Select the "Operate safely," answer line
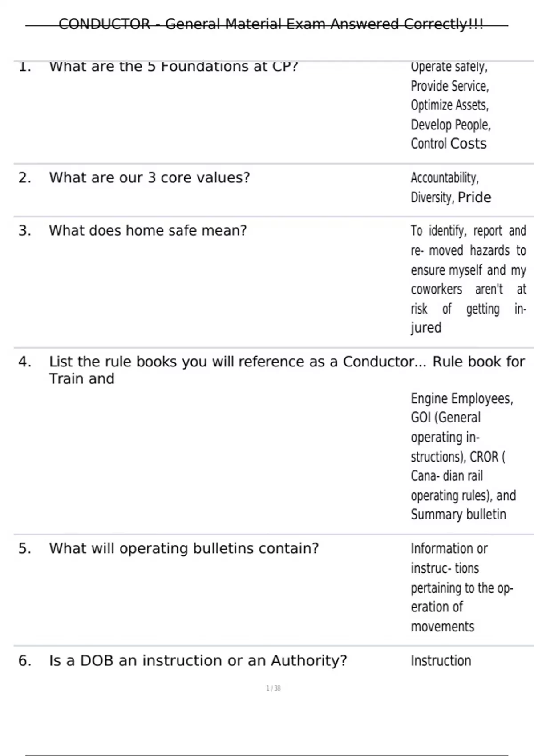534x756 pixels. coord(449,67)
